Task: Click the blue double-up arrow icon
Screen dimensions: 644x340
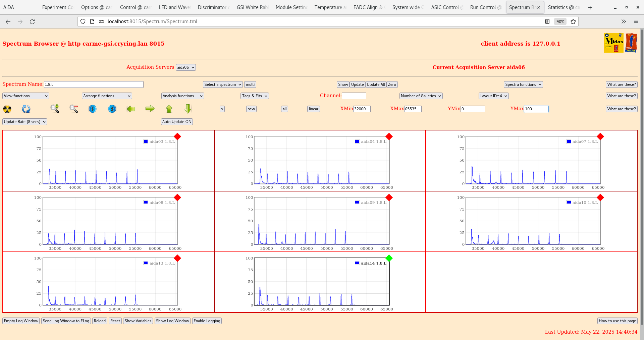Action: pyautogui.click(x=112, y=109)
